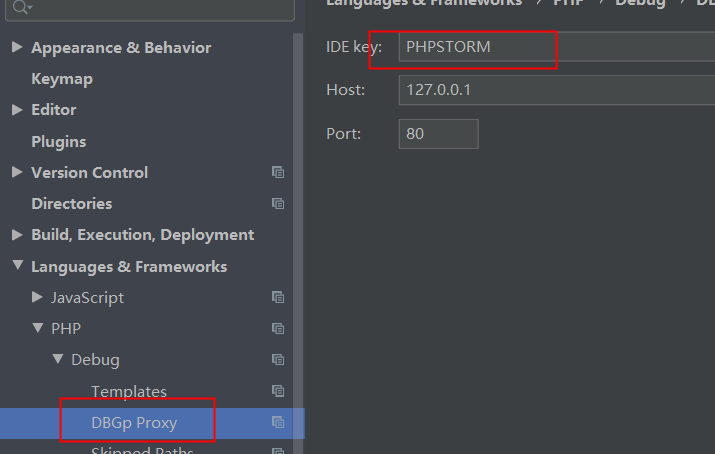Viewport: 715px width, 454px height.
Task: Click the Port number field
Action: click(438, 133)
